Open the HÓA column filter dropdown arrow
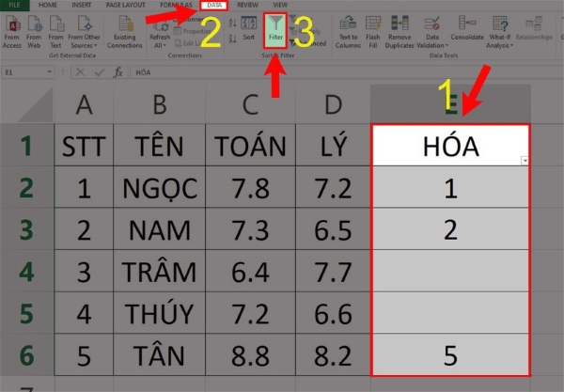 (x=525, y=161)
